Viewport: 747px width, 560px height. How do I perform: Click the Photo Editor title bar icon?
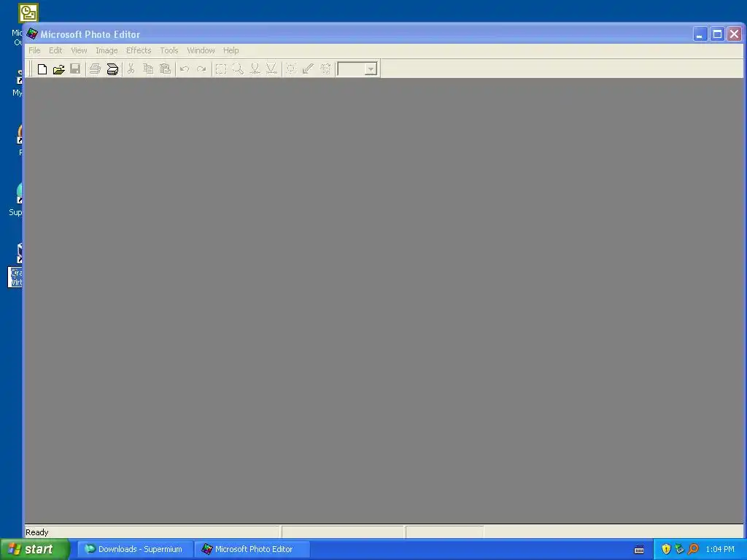coord(32,34)
